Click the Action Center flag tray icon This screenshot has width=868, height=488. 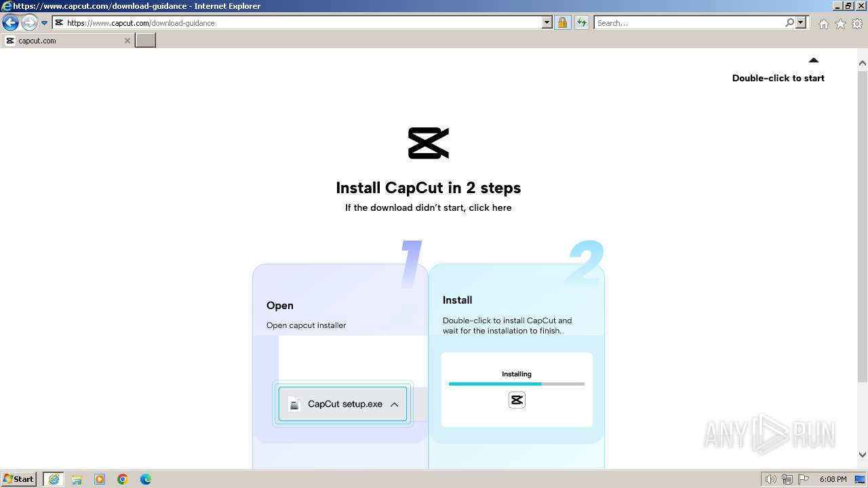point(804,479)
